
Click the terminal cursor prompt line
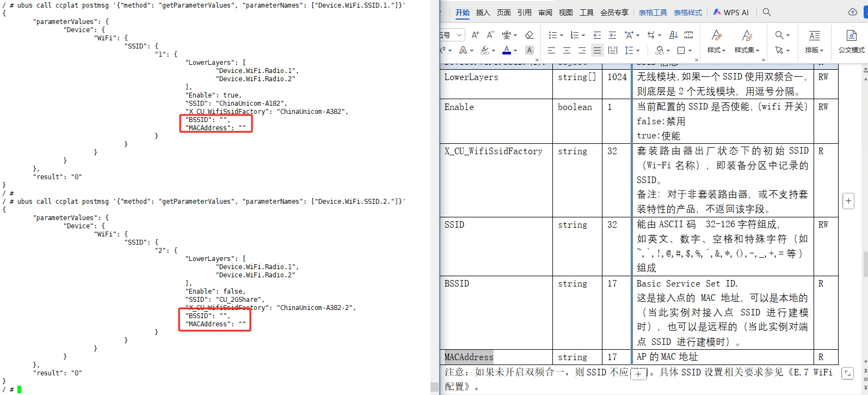(x=12, y=389)
